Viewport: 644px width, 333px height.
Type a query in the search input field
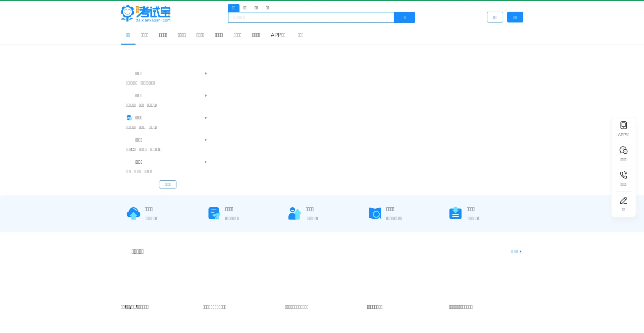pos(311,17)
